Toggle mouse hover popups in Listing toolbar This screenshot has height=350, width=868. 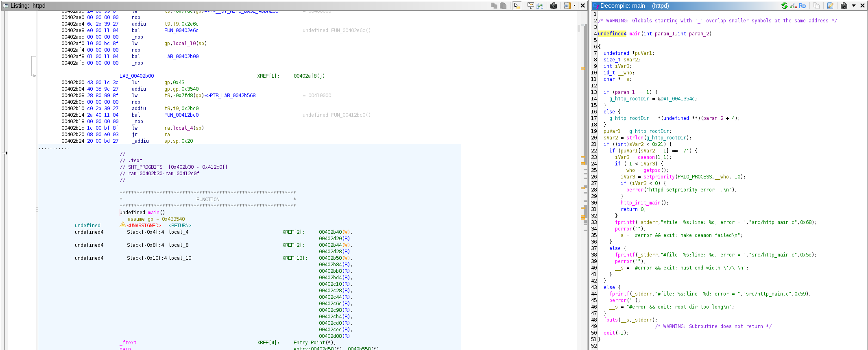click(517, 6)
